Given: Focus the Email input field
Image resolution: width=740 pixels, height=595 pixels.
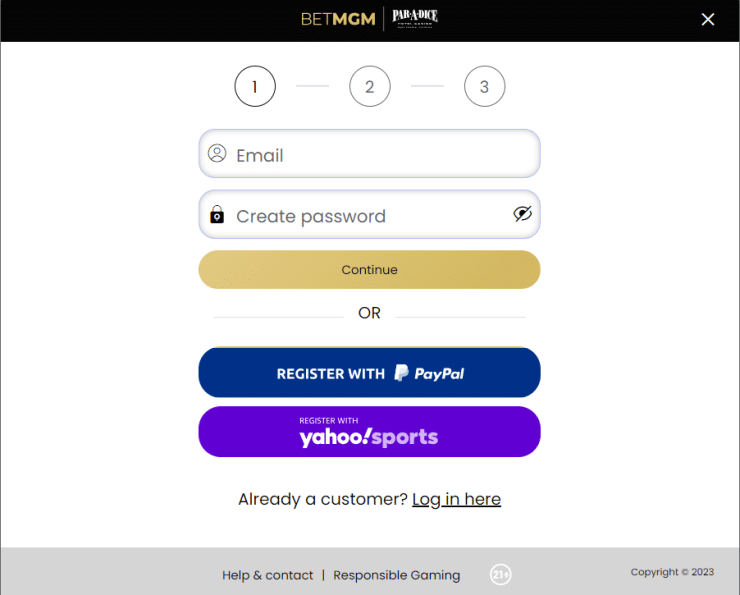Looking at the screenshot, I should click(370, 154).
